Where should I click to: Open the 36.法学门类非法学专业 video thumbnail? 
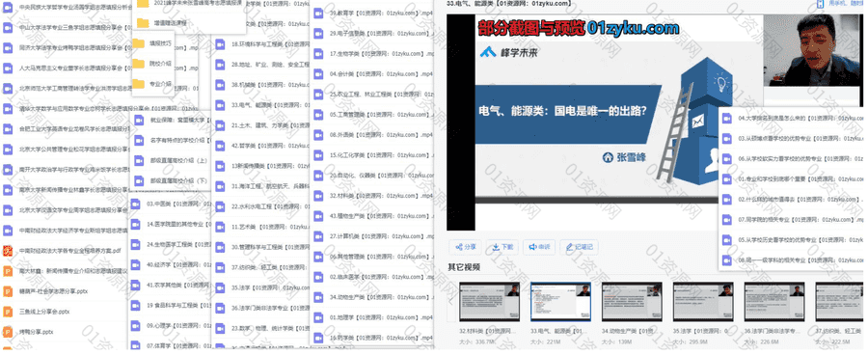point(773,302)
